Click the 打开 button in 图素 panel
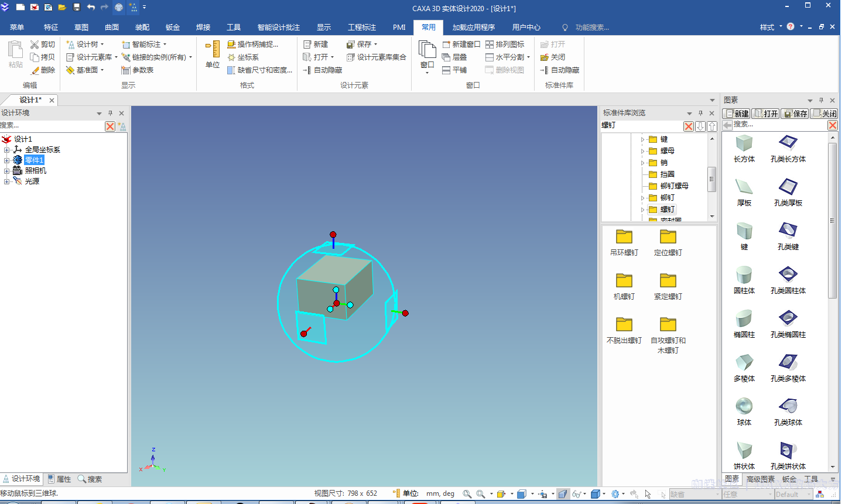The width and height of the screenshot is (845, 504). coord(766,114)
